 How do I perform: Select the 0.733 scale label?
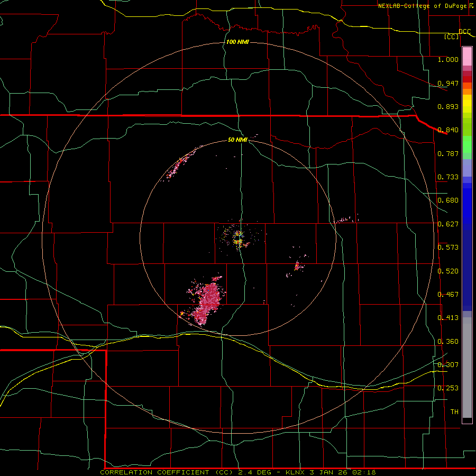tap(448, 177)
